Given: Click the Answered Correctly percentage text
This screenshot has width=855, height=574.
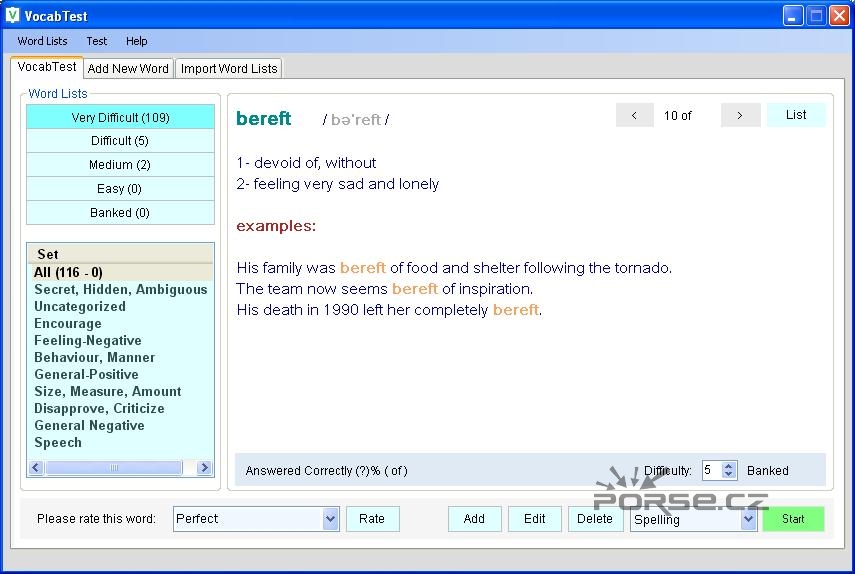Looking at the screenshot, I should click(326, 470).
